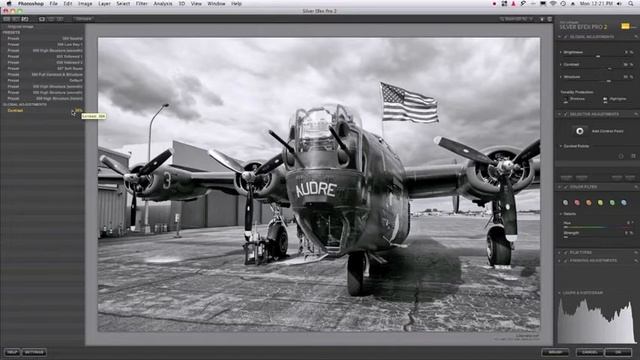The width and height of the screenshot is (640, 360).
Task: Click the yellow Nik logo icon
Action: [x=625, y=26]
